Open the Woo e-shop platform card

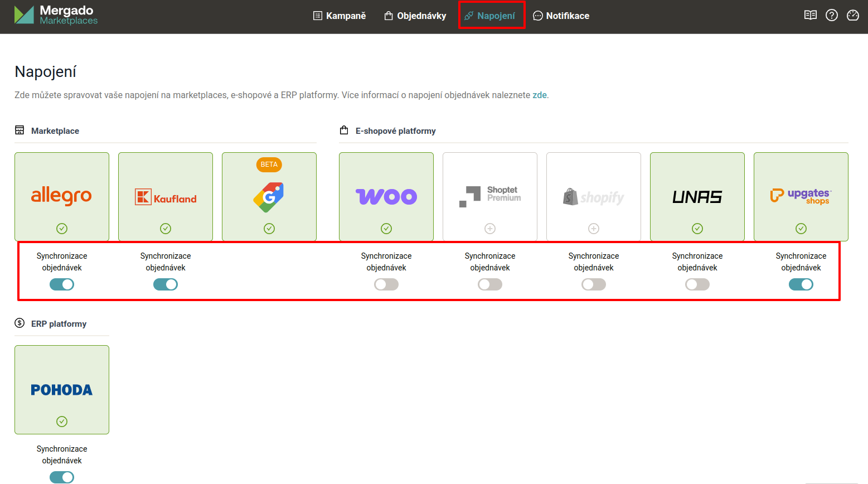[x=386, y=196]
